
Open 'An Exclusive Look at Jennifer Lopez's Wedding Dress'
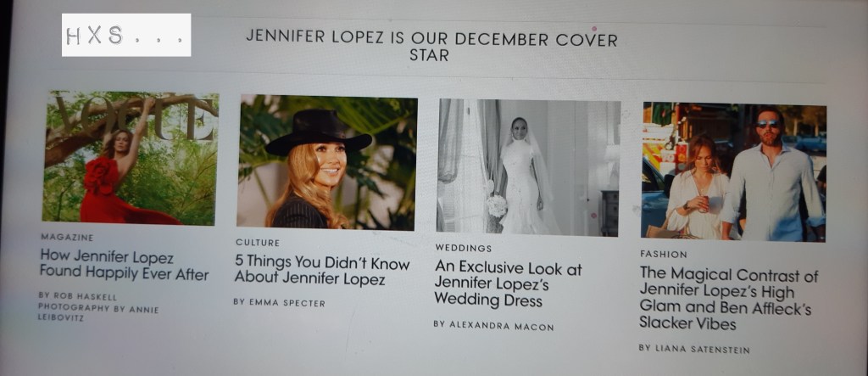point(508,283)
